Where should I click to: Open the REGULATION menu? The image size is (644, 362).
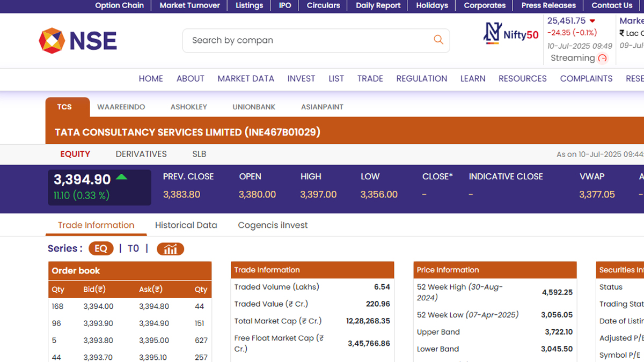[x=422, y=78]
